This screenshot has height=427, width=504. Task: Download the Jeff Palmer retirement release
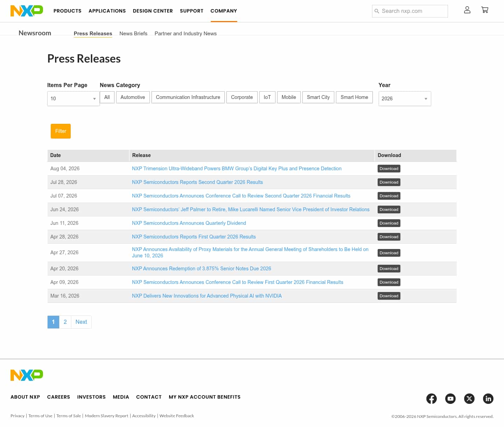coord(389,209)
